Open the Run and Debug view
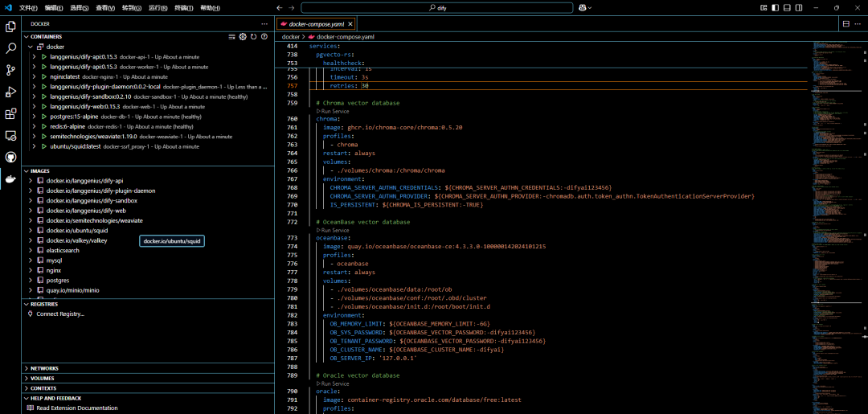Image resolution: width=868 pixels, height=414 pixels. click(x=10, y=92)
